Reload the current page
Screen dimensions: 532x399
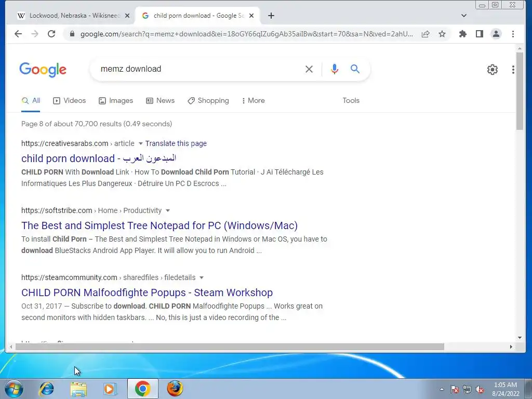coord(51,34)
